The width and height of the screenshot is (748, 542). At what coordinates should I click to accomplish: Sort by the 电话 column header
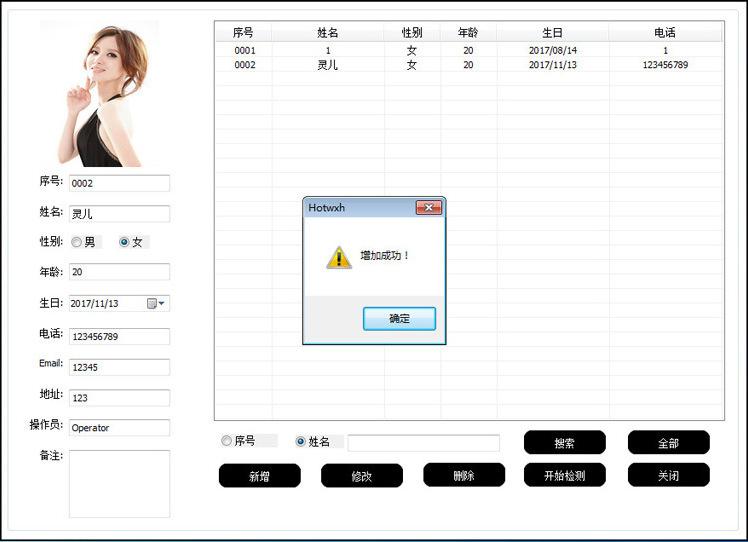tap(665, 32)
